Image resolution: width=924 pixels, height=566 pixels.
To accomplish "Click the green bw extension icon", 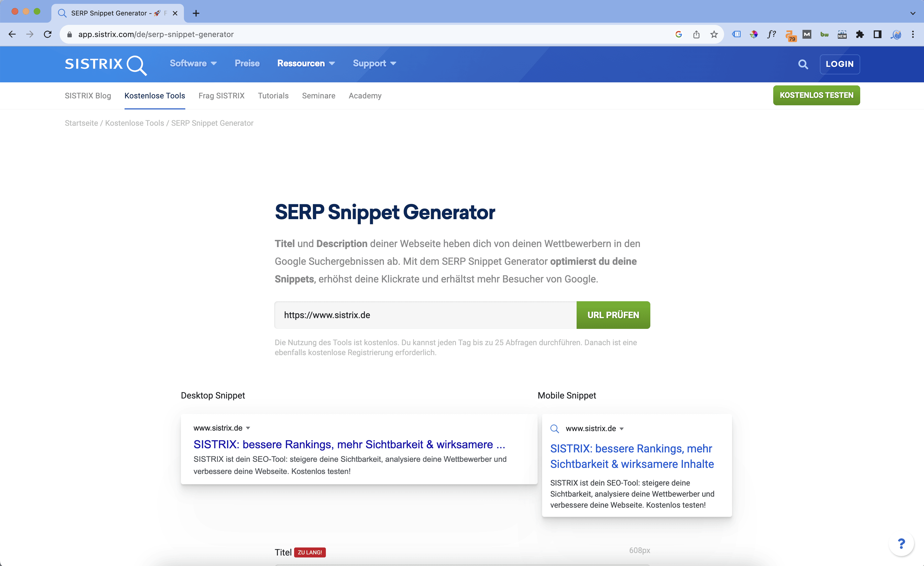I will [x=825, y=35].
